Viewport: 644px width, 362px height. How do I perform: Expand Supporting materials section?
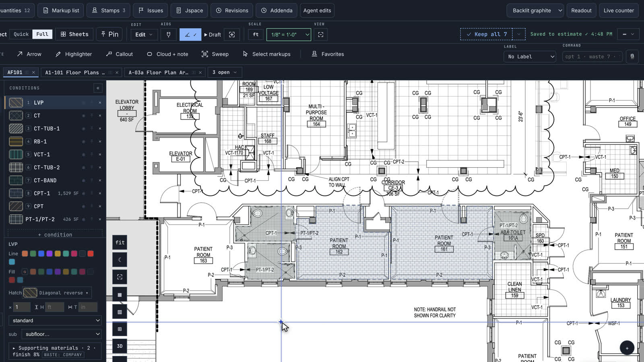55,351
